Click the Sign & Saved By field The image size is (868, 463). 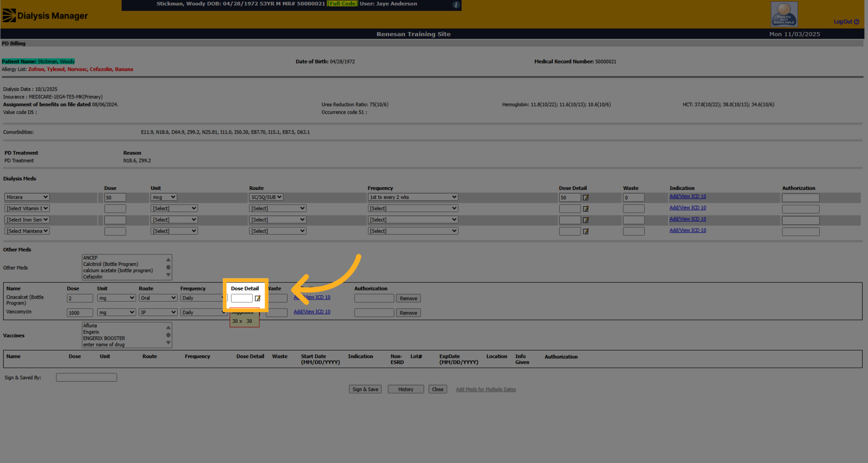(x=86, y=377)
